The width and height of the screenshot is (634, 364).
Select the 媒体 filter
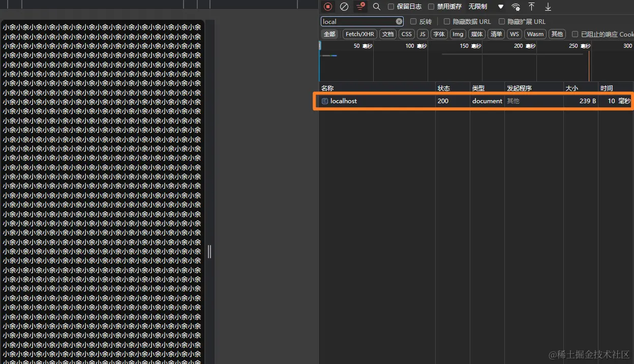477,34
